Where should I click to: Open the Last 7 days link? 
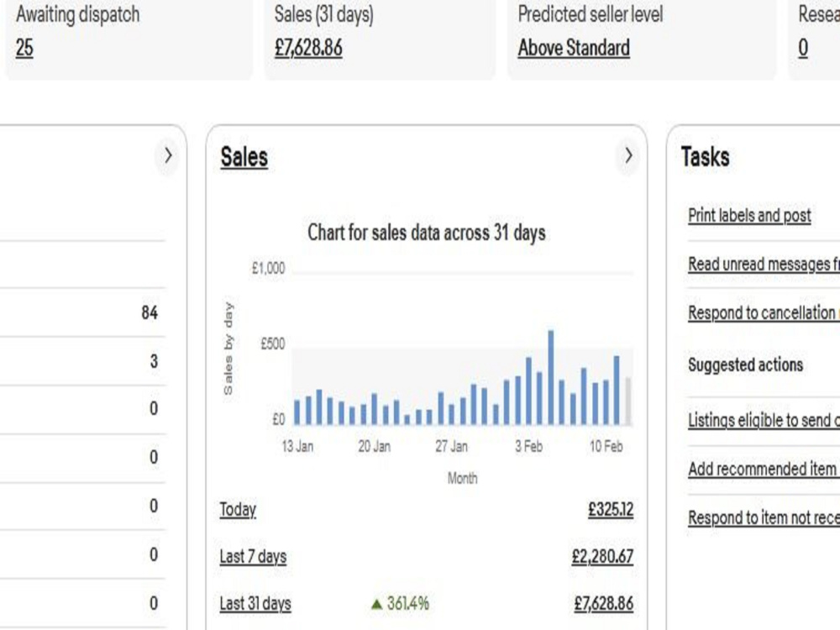[253, 557]
